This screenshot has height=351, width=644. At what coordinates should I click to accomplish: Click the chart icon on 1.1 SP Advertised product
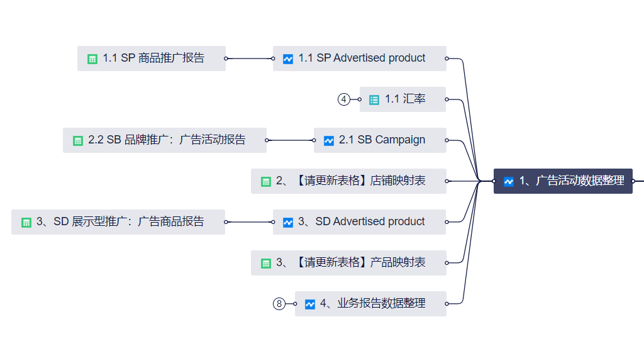[x=288, y=58]
